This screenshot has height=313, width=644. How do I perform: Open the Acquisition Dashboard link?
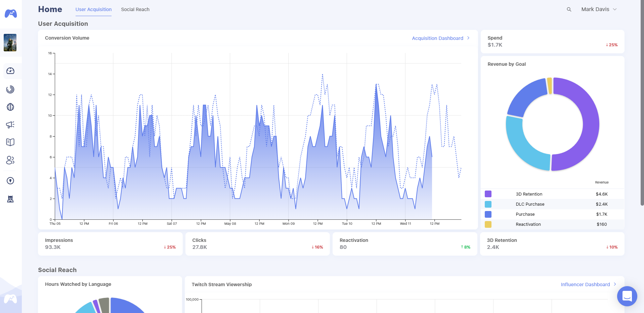(x=437, y=38)
